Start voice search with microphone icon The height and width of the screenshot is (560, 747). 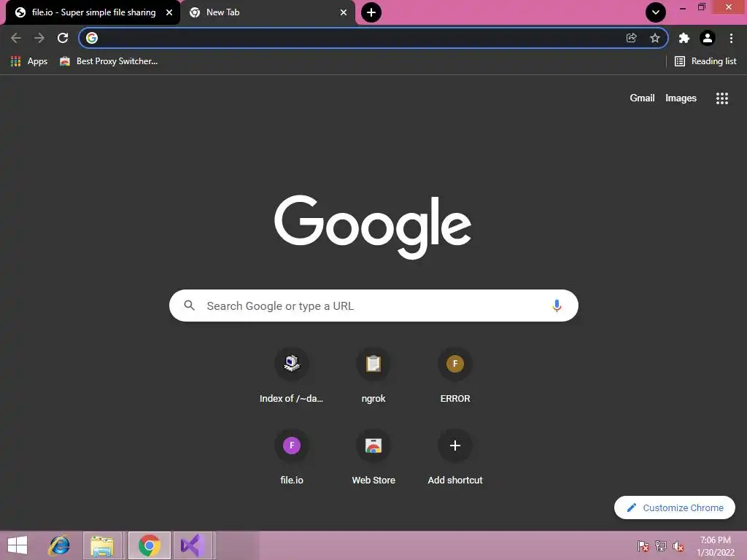(557, 306)
